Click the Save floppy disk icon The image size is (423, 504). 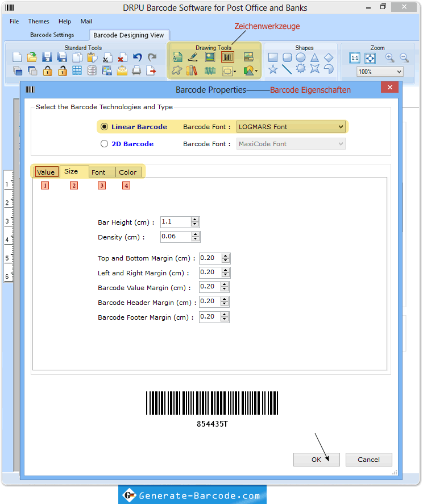click(47, 57)
